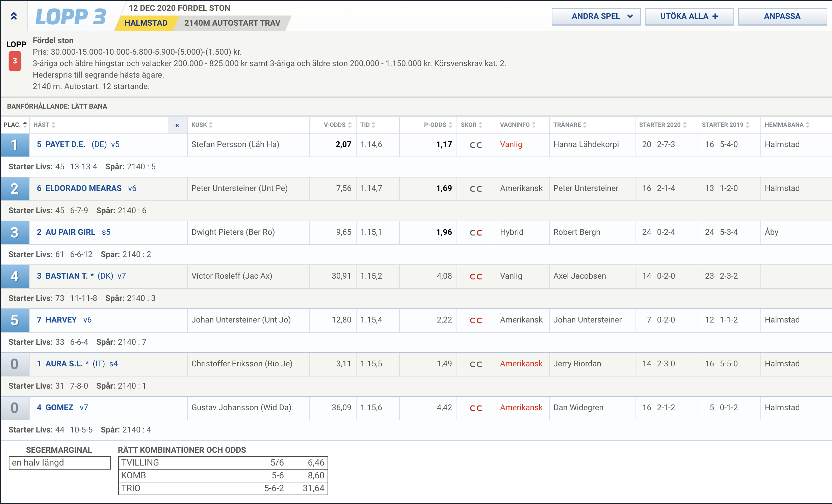Sort by V-ODDS column
Image resolution: width=832 pixels, height=504 pixels.
(338, 125)
